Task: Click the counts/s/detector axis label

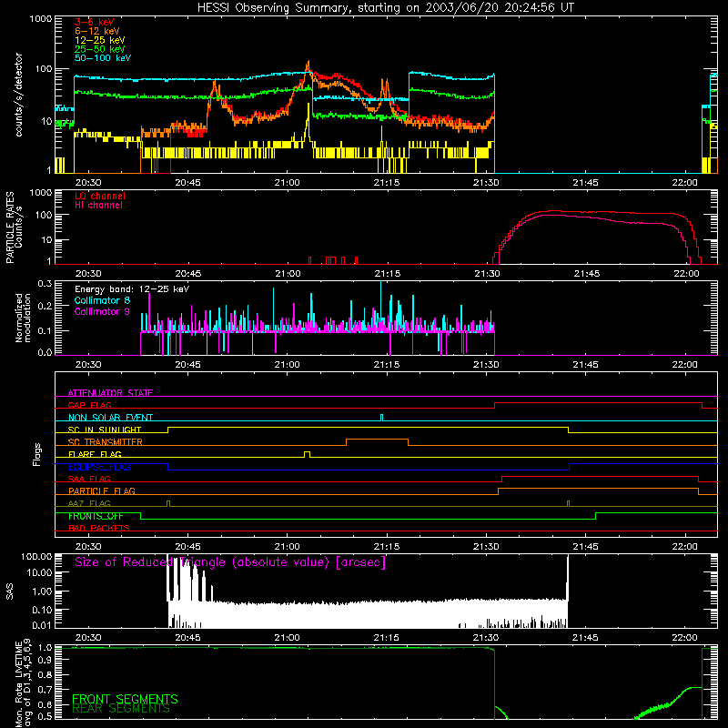Action: click(x=18, y=95)
